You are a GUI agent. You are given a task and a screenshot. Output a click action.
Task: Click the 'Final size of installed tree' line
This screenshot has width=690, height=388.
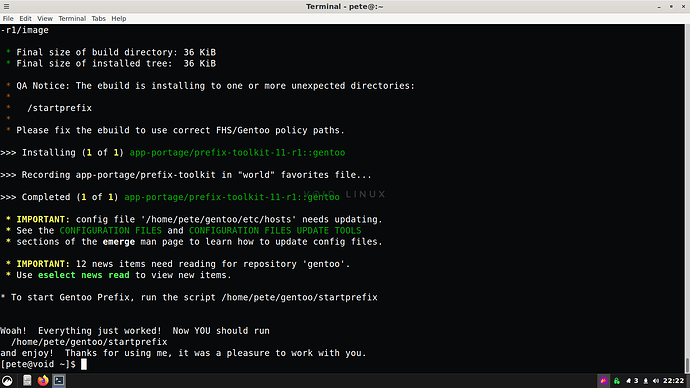coord(111,63)
